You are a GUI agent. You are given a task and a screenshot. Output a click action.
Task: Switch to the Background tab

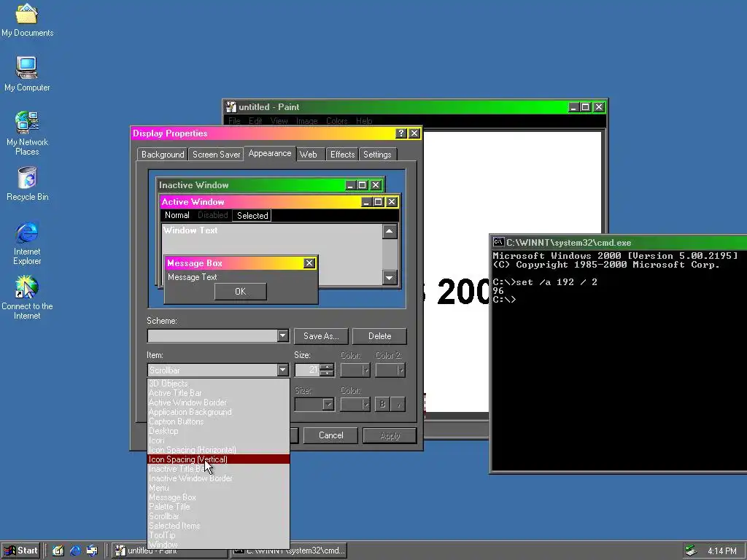[x=163, y=155]
